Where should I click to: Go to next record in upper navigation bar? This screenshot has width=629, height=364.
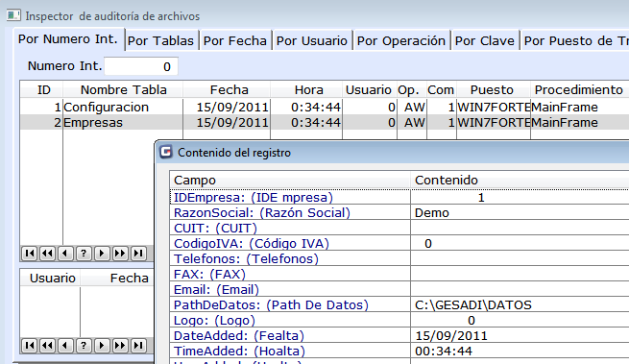pos(102,254)
